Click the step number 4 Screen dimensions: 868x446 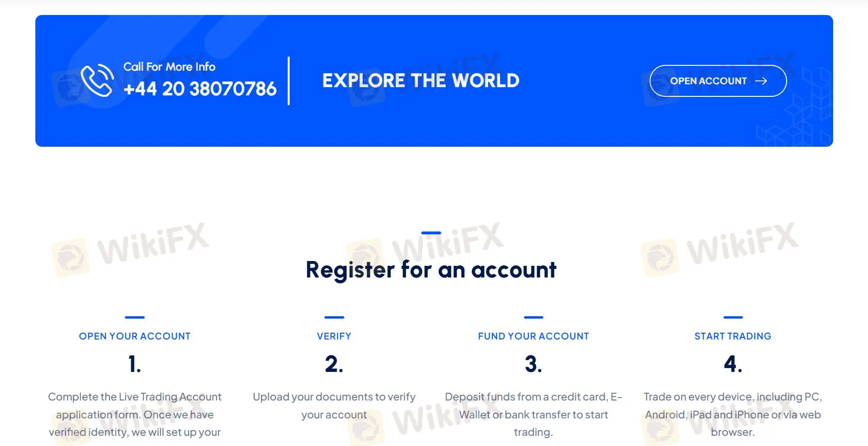tap(733, 364)
